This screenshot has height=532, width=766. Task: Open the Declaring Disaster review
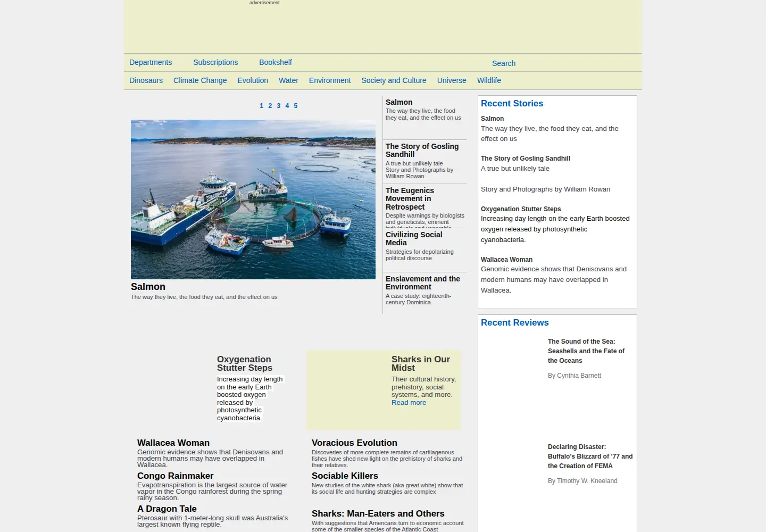(590, 456)
